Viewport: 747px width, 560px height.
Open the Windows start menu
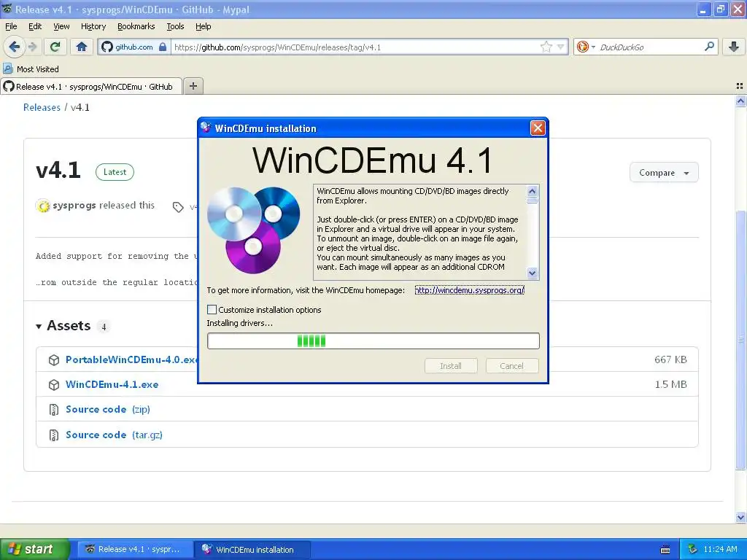34,549
